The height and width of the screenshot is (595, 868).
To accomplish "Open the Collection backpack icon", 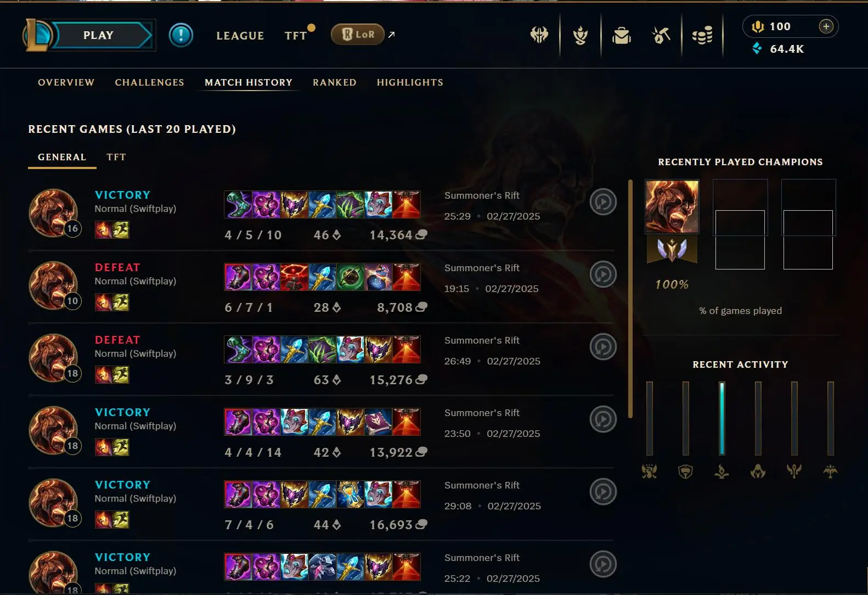I will coord(622,35).
